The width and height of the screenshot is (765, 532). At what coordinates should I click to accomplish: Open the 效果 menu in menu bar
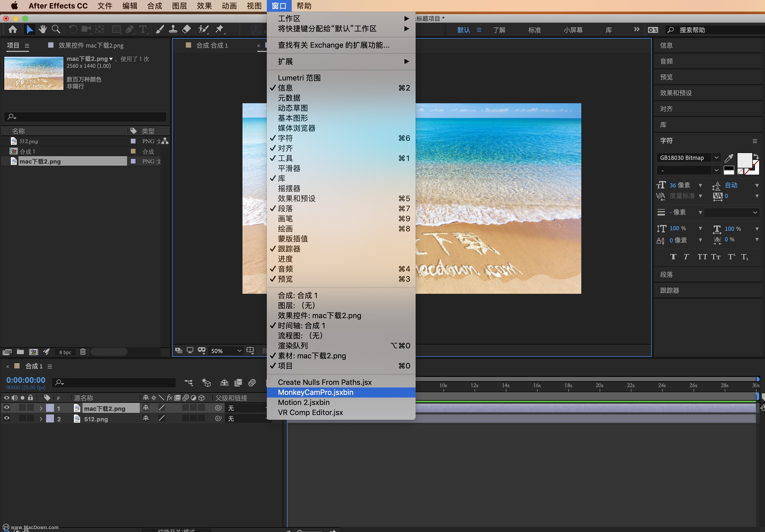tap(204, 6)
